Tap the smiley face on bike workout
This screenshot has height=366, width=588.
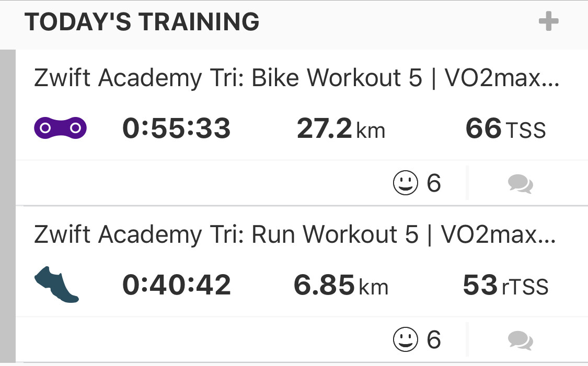[x=406, y=184]
